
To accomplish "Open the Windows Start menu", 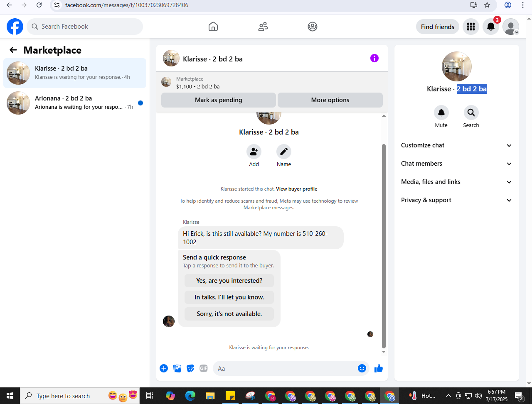I will click(x=10, y=396).
